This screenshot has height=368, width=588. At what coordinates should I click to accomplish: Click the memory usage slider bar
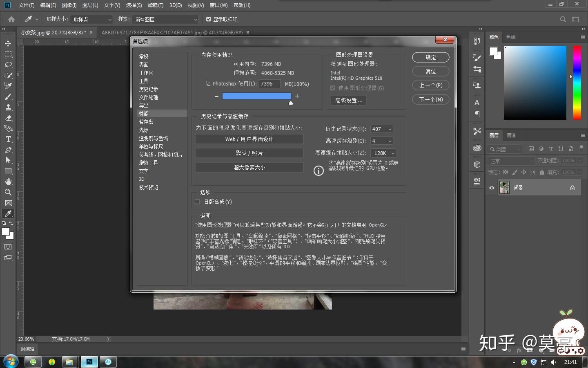(257, 96)
